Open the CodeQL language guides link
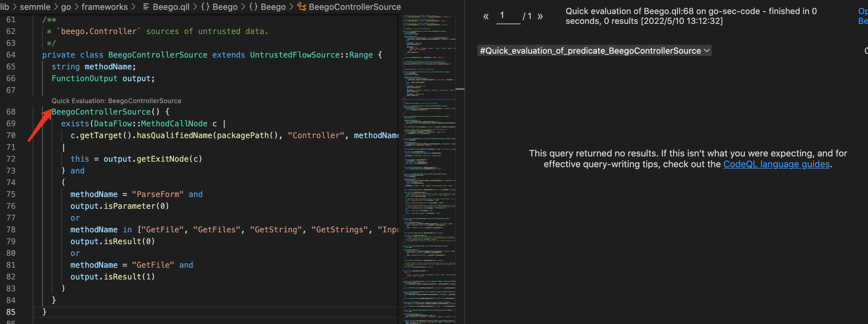The width and height of the screenshot is (868, 324). (x=776, y=164)
